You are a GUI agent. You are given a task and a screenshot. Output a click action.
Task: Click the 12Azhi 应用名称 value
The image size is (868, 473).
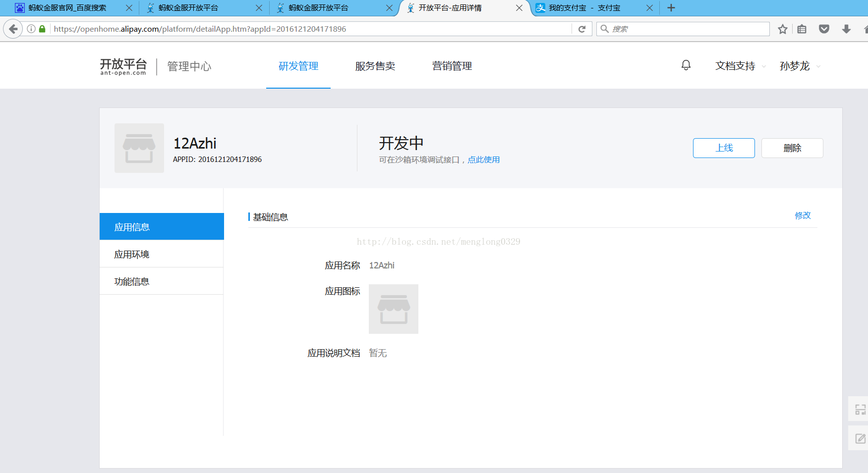(x=382, y=265)
